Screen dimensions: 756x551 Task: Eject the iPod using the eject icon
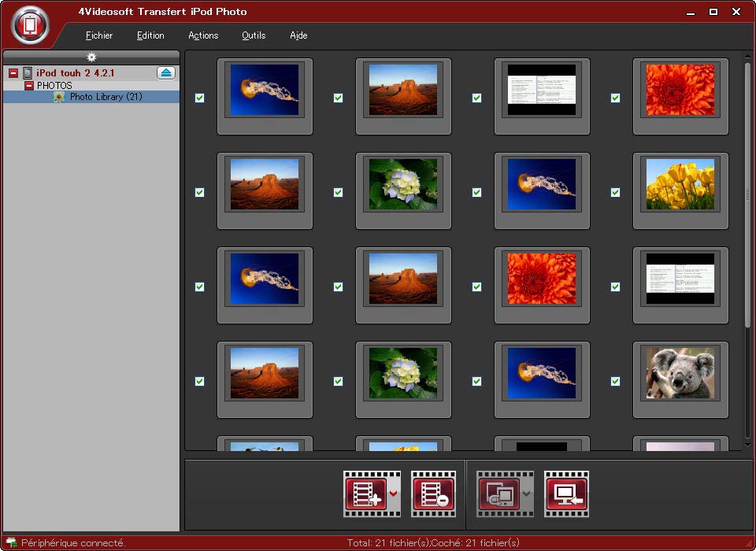coord(165,73)
